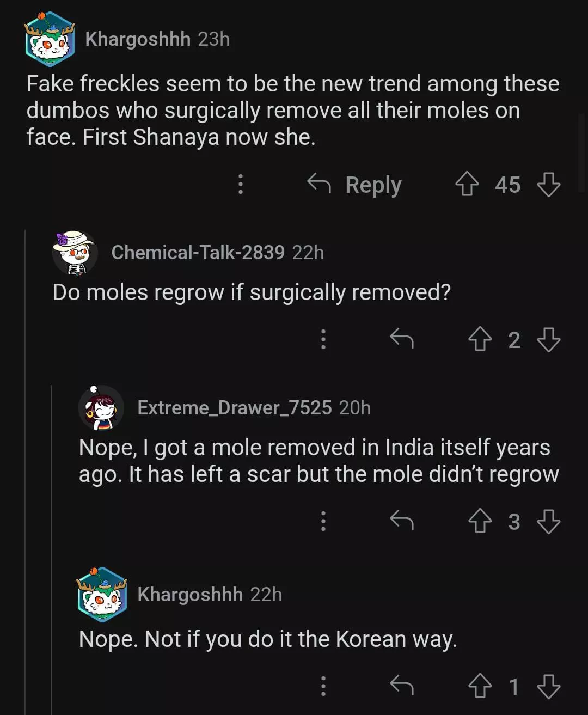The height and width of the screenshot is (715, 588).
Task: Open more options on top Khargoshhh comment
Action: click(x=241, y=184)
